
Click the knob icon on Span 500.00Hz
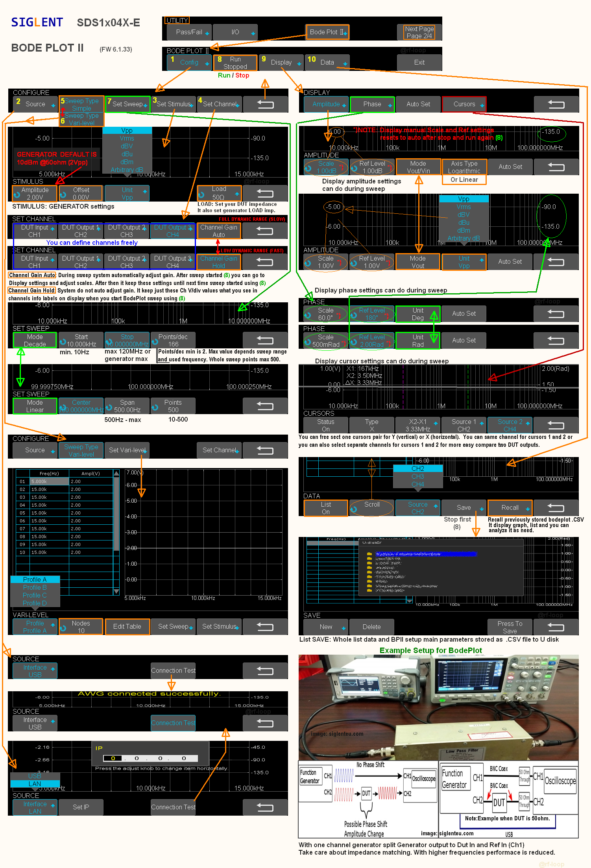(x=109, y=407)
